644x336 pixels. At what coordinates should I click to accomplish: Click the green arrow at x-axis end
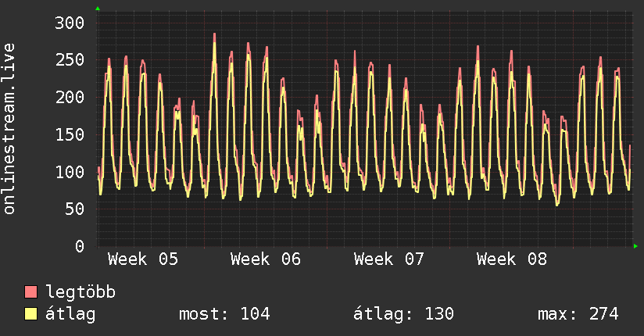635,246
